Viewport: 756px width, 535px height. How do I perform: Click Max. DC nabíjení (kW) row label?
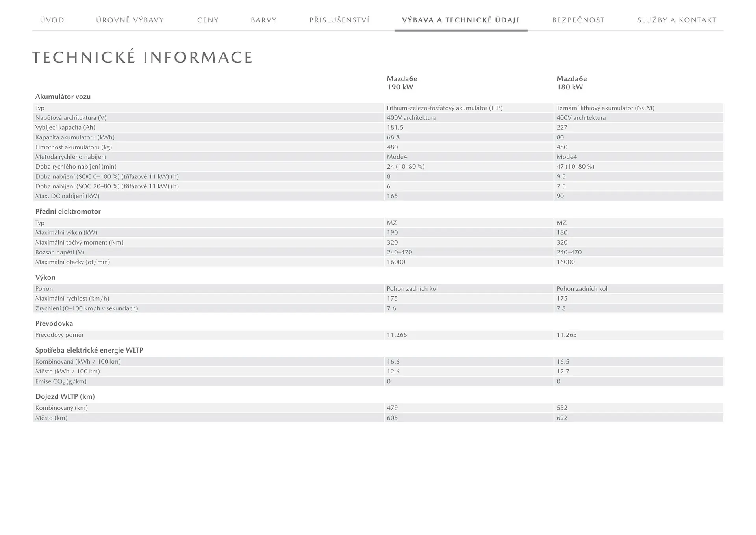coord(67,196)
